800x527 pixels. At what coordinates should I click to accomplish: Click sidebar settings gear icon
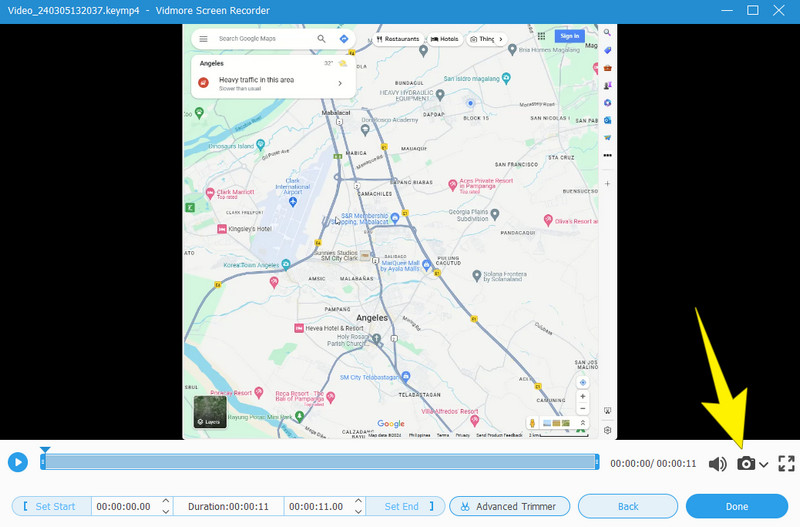[607, 430]
